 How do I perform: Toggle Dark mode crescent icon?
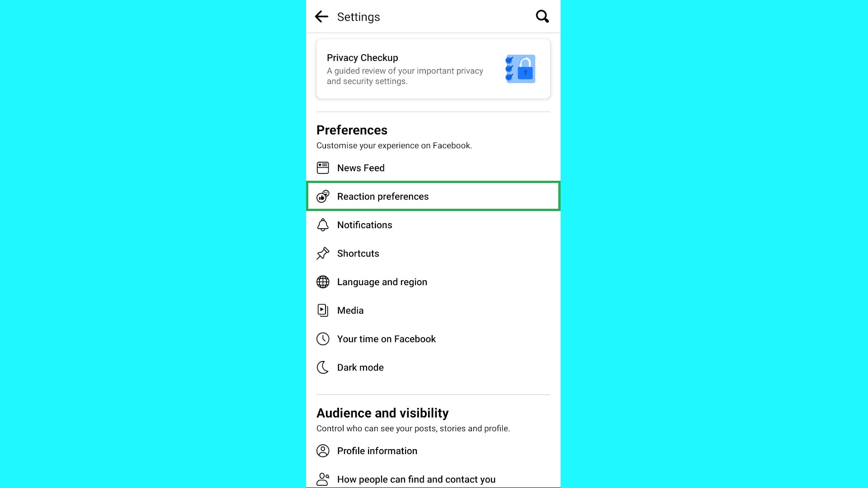click(322, 367)
